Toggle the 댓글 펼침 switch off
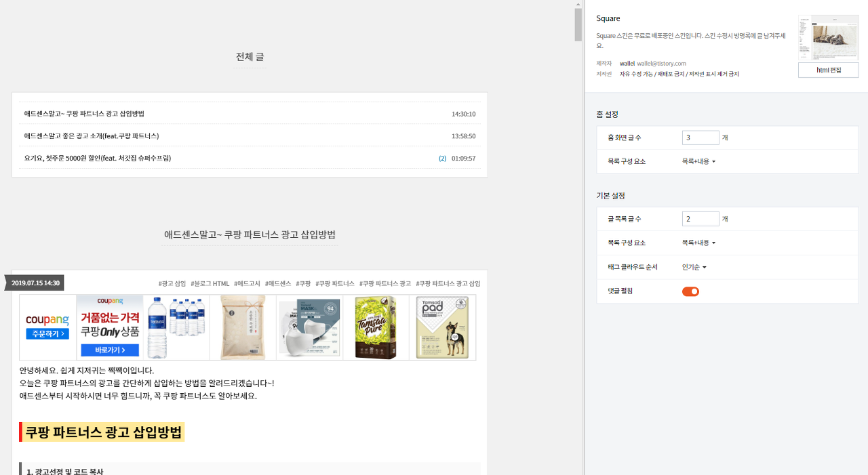The width and height of the screenshot is (868, 475). [x=690, y=291]
